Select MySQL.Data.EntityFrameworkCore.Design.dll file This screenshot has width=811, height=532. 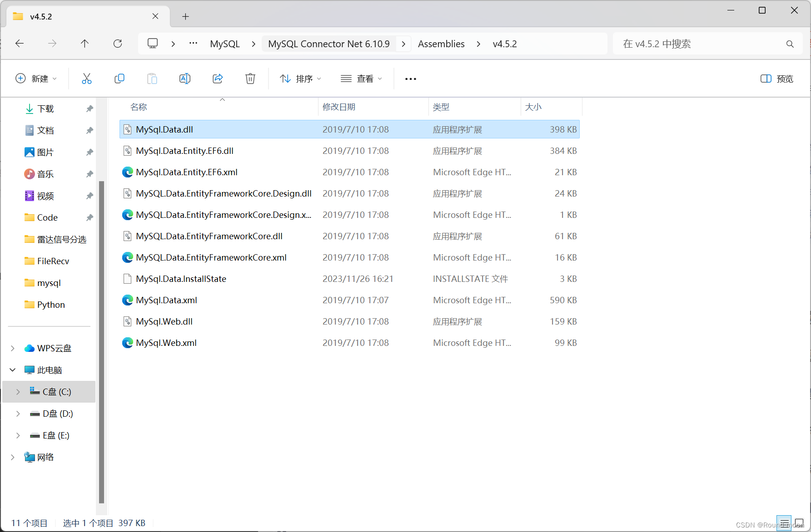[349, 193]
